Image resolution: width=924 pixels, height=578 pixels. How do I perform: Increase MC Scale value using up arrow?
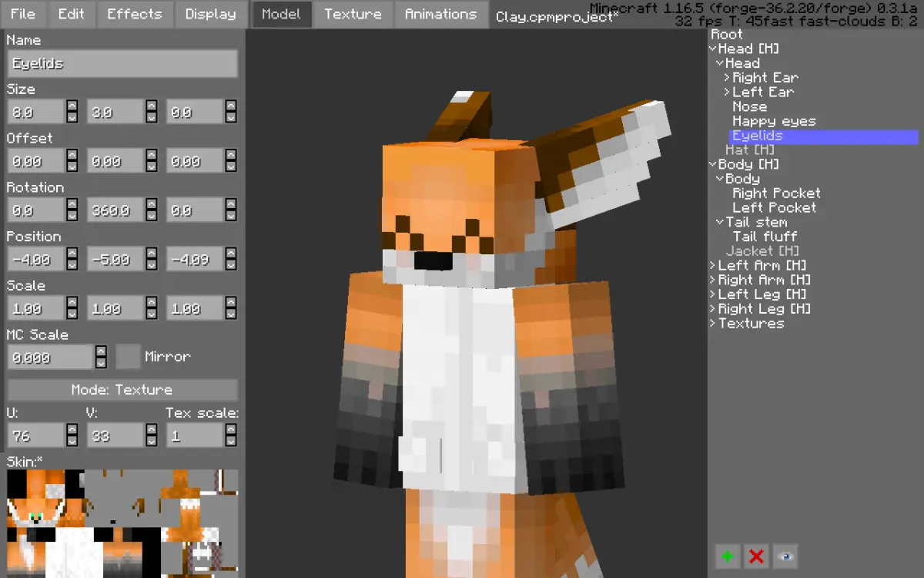pos(101,351)
